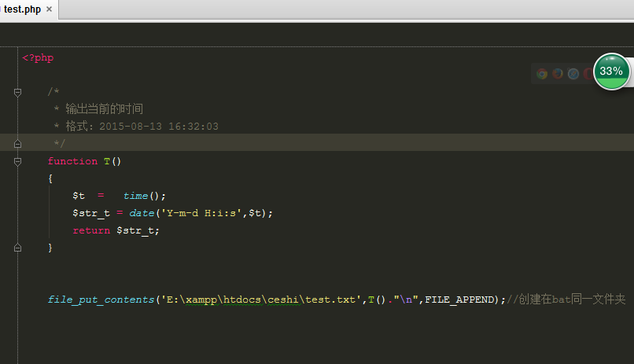This screenshot has height=364, width=634.
Task: Click the 'E:\xampp\htdocs\ceshi\test.txt' path string
Action: (261, 300)
